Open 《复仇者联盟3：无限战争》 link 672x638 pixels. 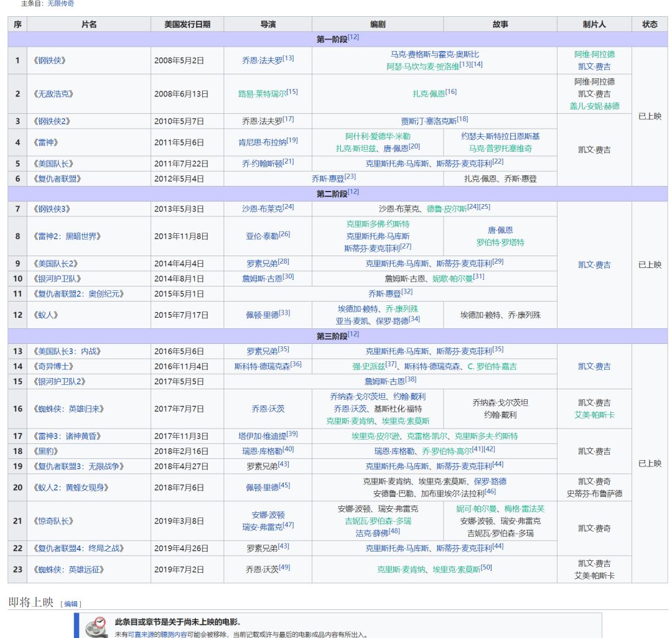[78, 466]
